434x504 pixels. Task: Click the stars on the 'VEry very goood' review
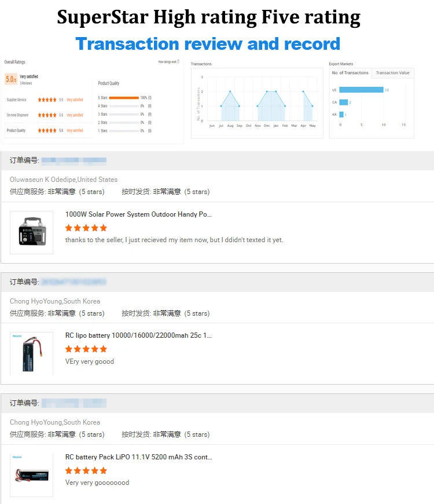[86, 349]
